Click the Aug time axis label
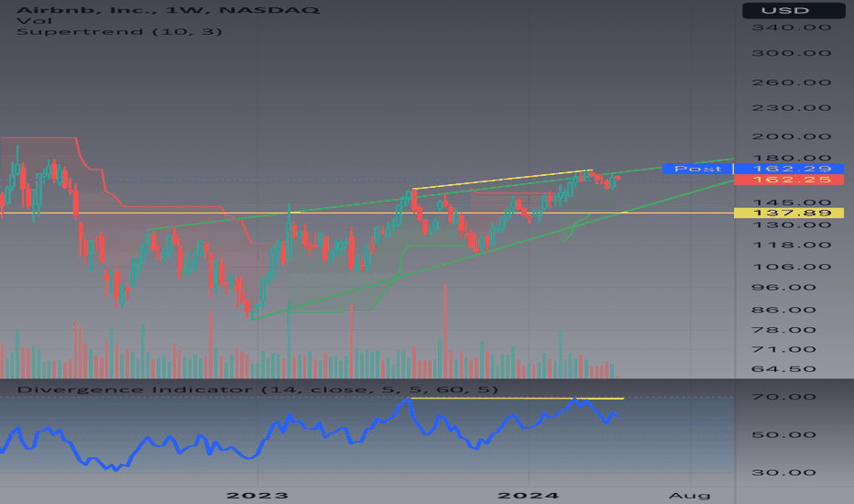854x504 pixels. [689, 495]
